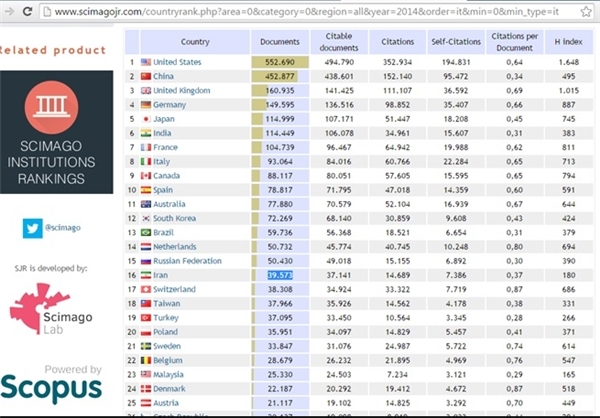Sort by Citable documents header
The height and width of the screenshot is (418, 600).
point(339,42)
